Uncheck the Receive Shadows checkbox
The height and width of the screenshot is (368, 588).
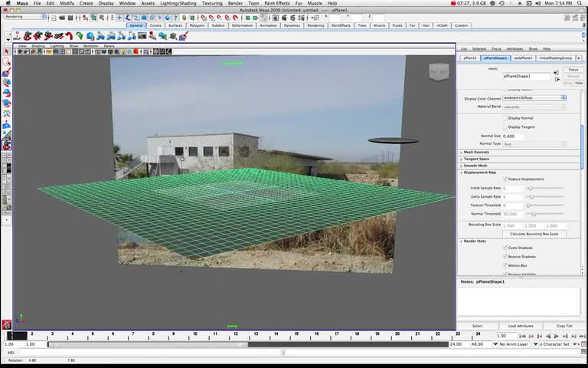coord(505,257)
